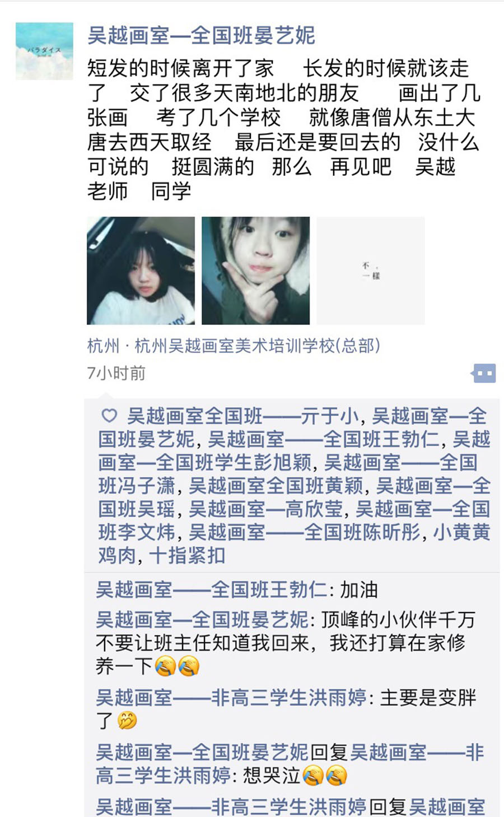Tap the 7小时前 timestamp
Viewport: 504px width, 817px height.
coord(116,373)
